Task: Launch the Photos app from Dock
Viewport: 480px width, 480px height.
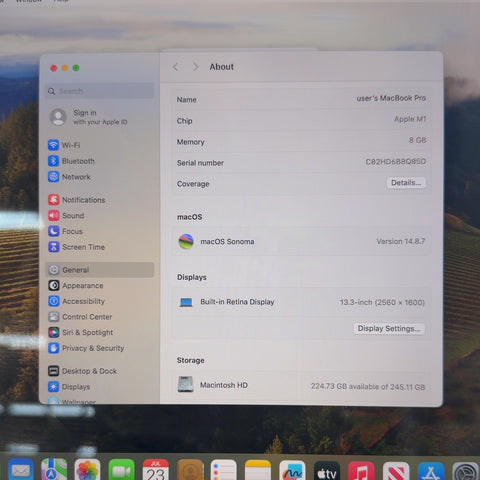Action: coord(87,471)
